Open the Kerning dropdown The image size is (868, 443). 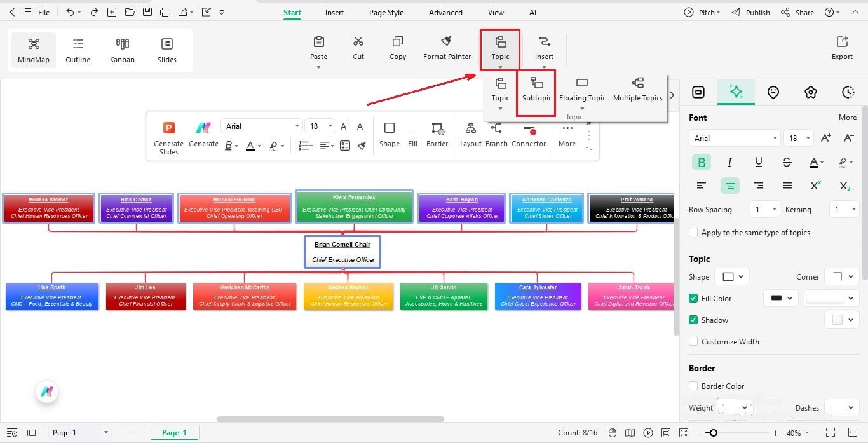click(x=844, y=209)
